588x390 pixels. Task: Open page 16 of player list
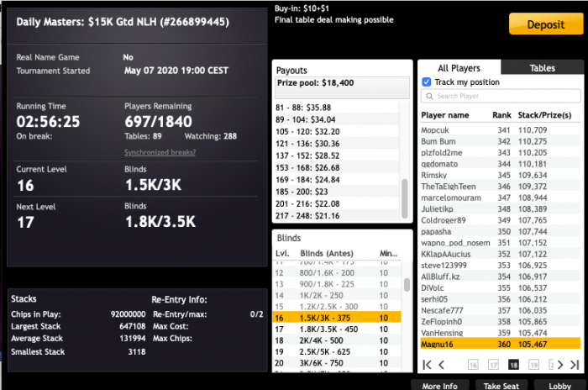(473, 365)
